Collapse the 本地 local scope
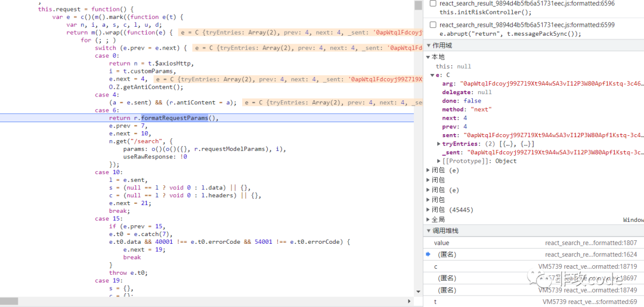This screenshot has height=307, width=644. pos(428,57)
